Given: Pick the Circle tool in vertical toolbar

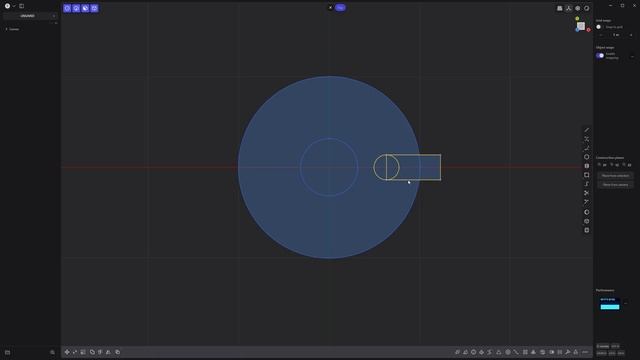Looking at the screenshot, I should [x=587, y=157].
